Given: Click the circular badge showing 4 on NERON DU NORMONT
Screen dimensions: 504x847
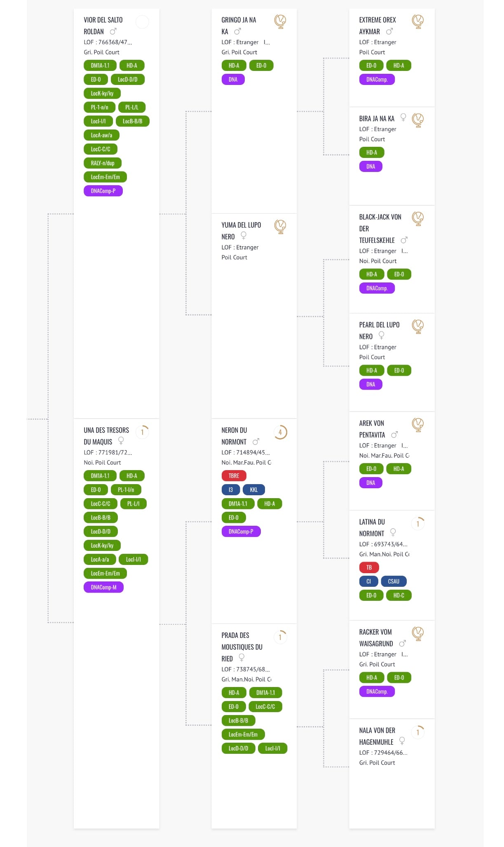Looking at the screenshot, I should point(280,432).
